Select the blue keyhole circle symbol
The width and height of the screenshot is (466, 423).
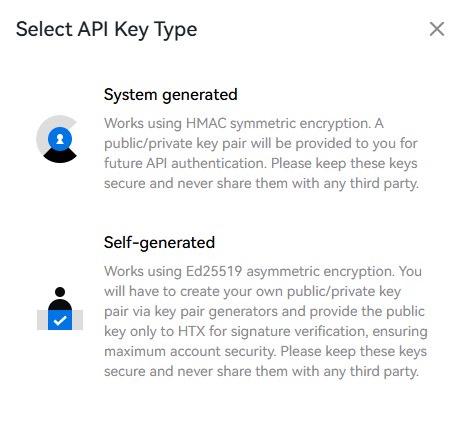click(60, 139)
